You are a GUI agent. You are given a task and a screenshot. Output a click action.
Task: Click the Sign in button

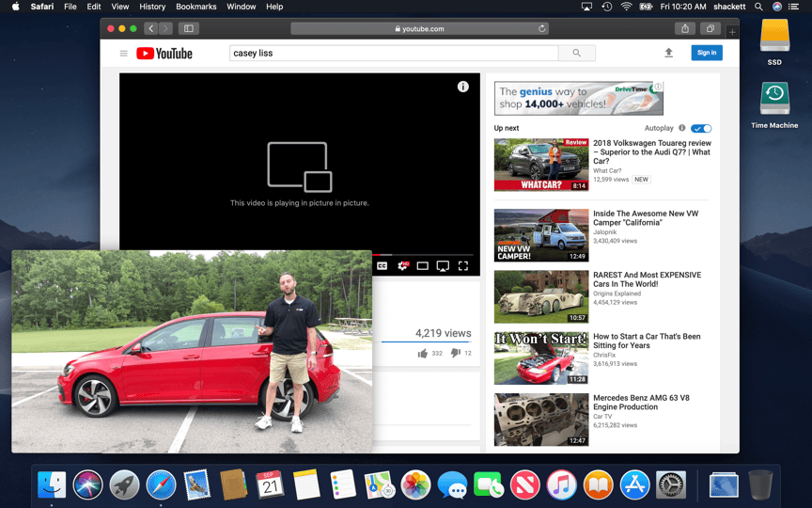click(x=707, y=53)
